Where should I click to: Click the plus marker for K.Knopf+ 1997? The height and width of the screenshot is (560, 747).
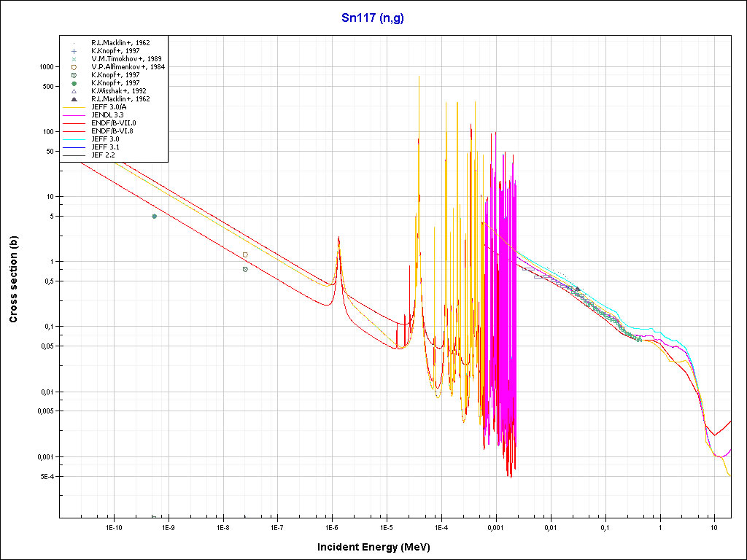[74, 51]
